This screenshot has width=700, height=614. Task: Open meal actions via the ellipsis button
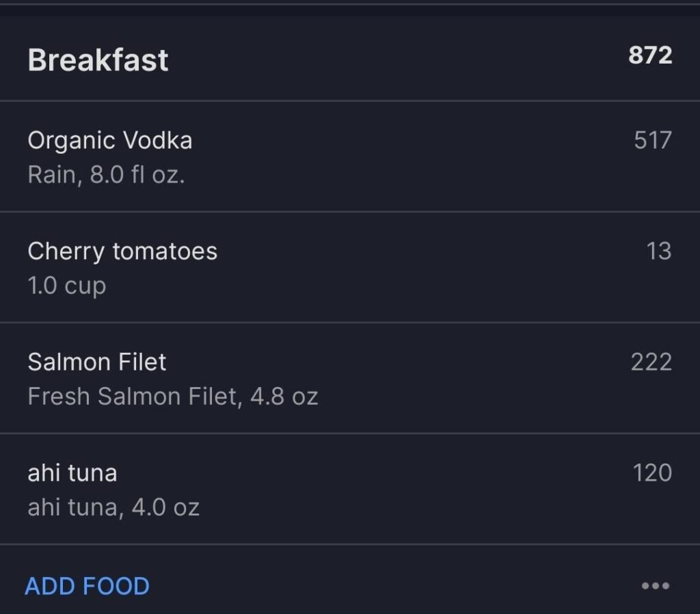coord(655,585)
